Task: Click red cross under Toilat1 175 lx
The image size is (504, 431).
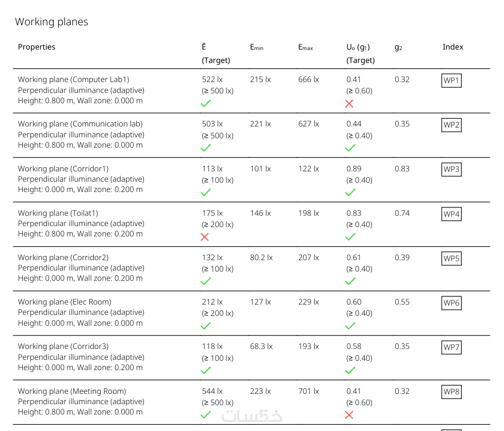Action: tap(205, 237)
